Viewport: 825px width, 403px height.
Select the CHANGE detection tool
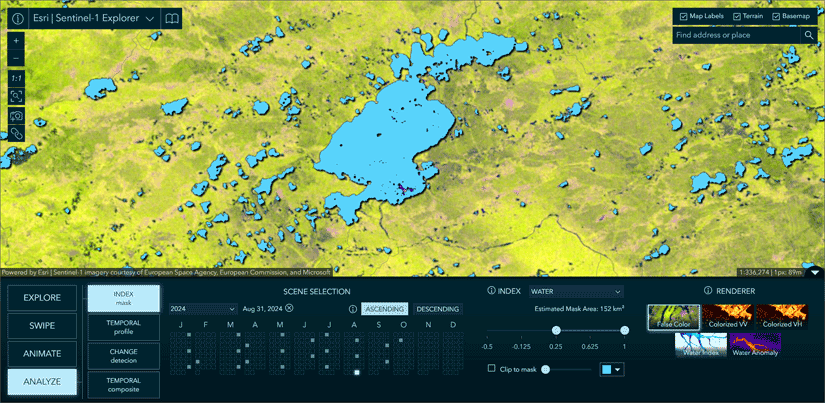coord(124,356)
